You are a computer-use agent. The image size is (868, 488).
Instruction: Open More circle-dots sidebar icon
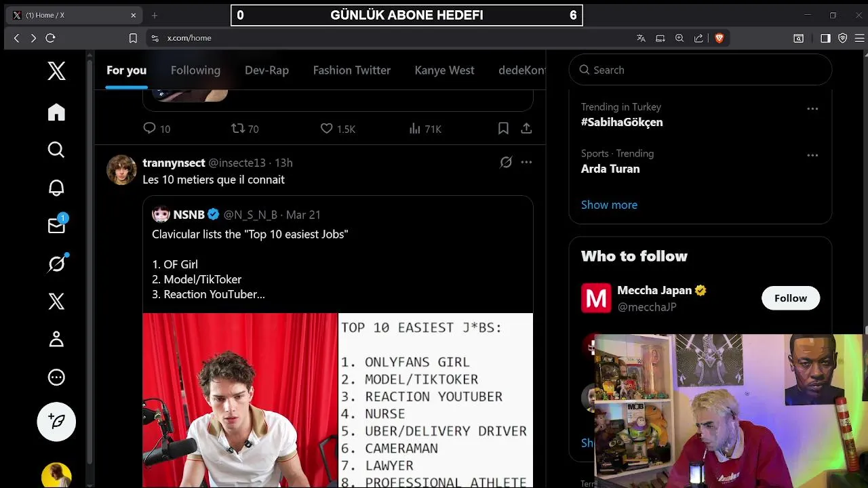pos(56,378)
